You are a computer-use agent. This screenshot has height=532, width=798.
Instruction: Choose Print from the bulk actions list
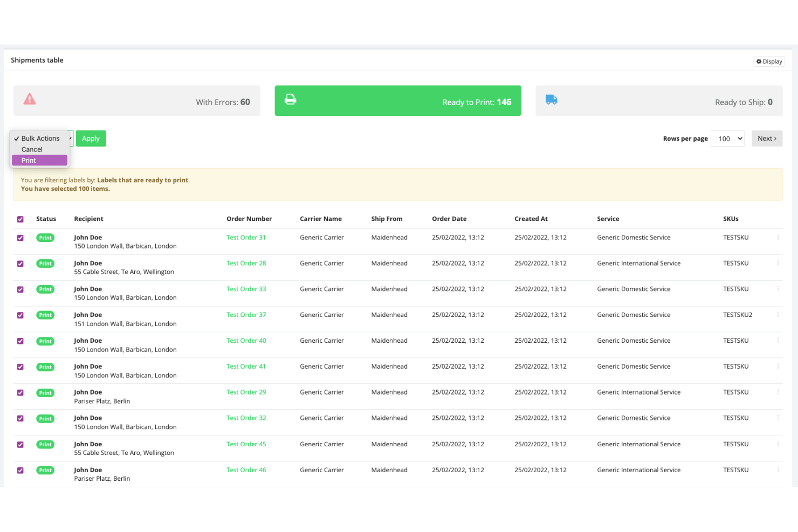pos(39,161)
